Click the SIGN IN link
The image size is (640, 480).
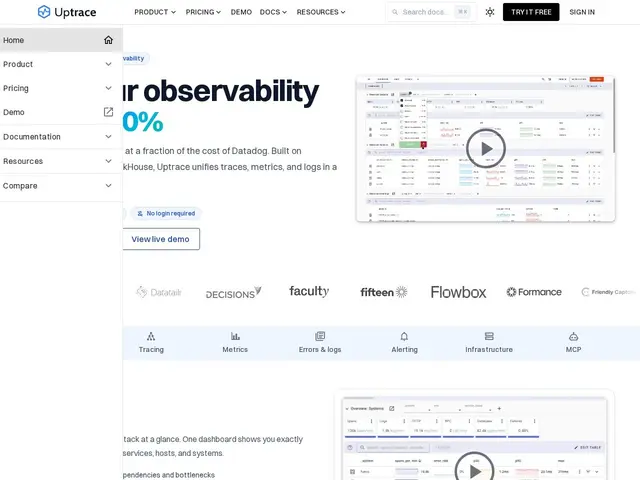[582, 12]
